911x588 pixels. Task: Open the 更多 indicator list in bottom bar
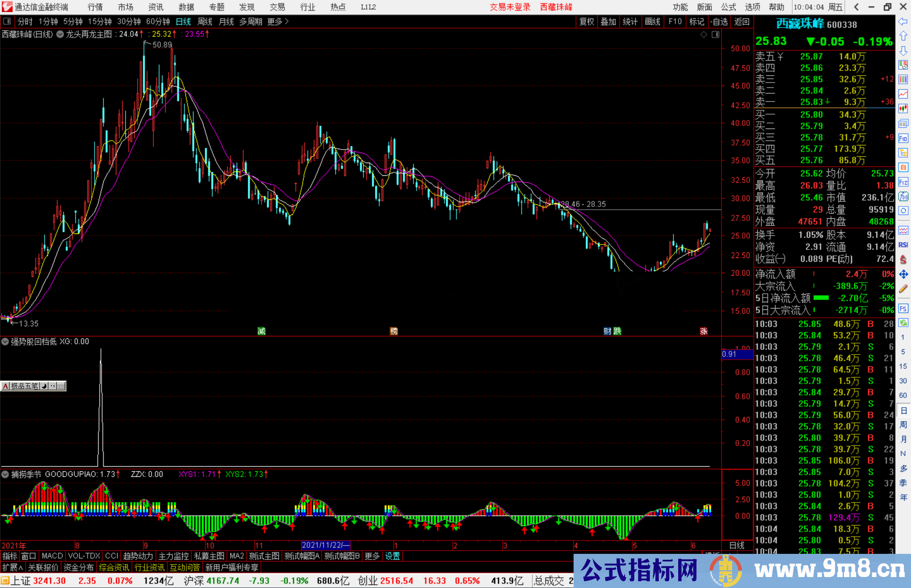point(372,556)
